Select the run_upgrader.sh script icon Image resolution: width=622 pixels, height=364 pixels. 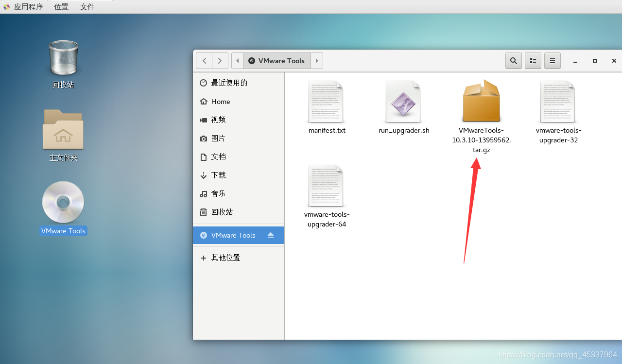click(x=403, y=102)
